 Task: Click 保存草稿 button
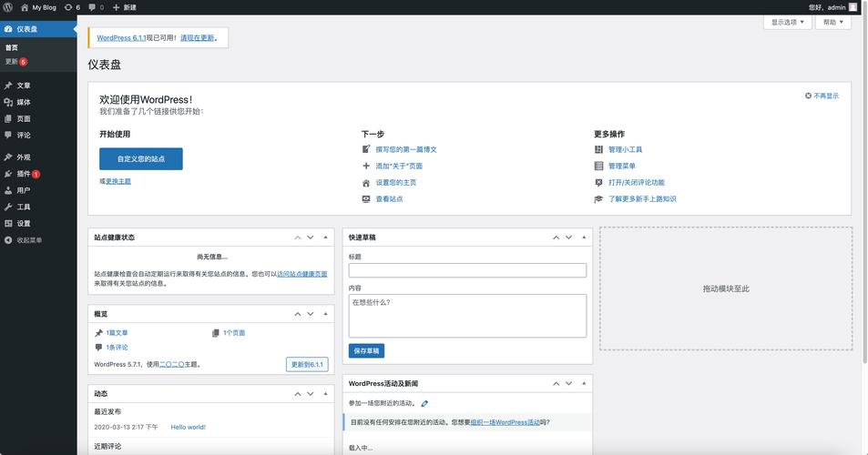tap(366, 350)
